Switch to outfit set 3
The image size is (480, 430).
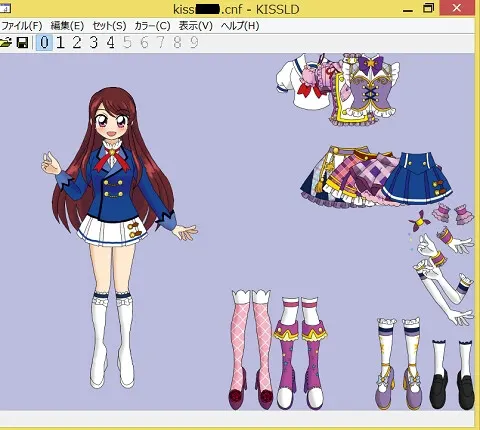click(x=94, y=43)
